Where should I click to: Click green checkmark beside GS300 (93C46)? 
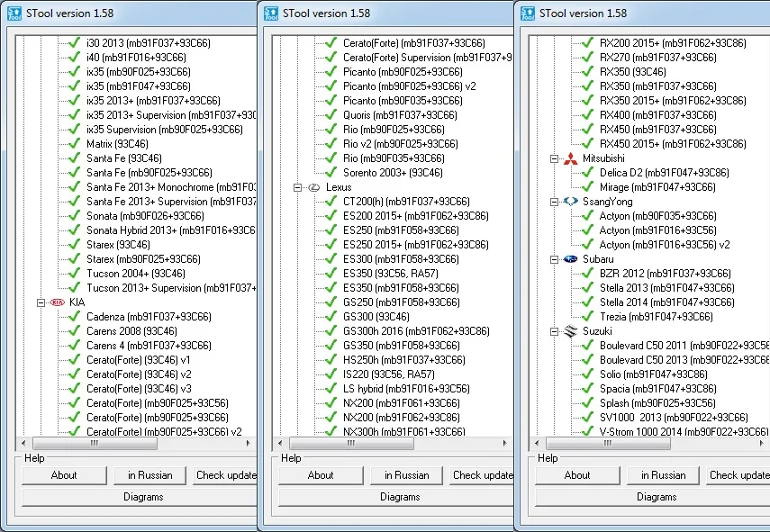click(x=331, y=317)
